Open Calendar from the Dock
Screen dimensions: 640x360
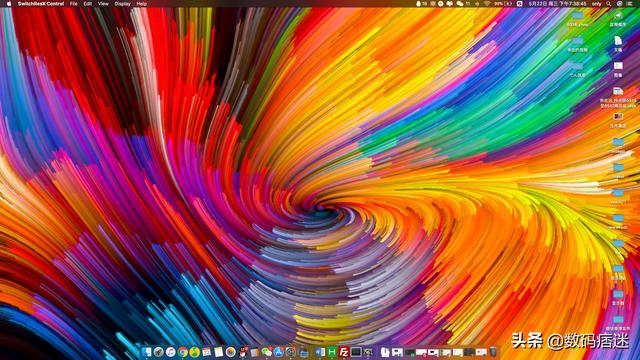[207, 352]
